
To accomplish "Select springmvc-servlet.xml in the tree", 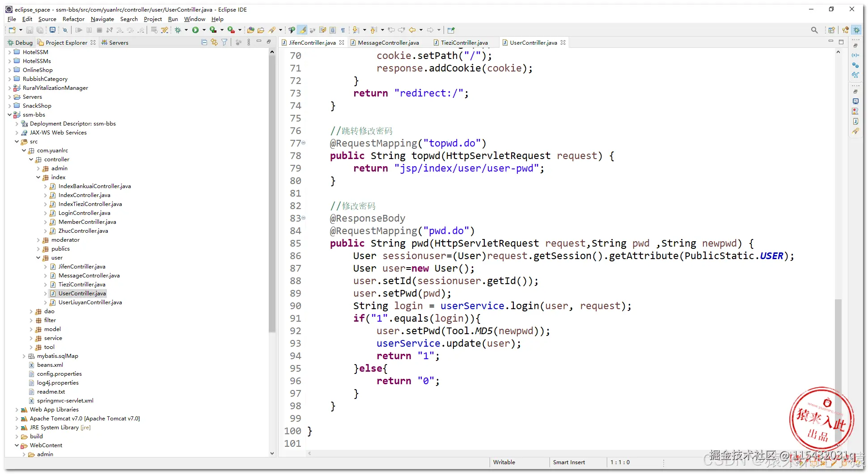I will point(65,401).
